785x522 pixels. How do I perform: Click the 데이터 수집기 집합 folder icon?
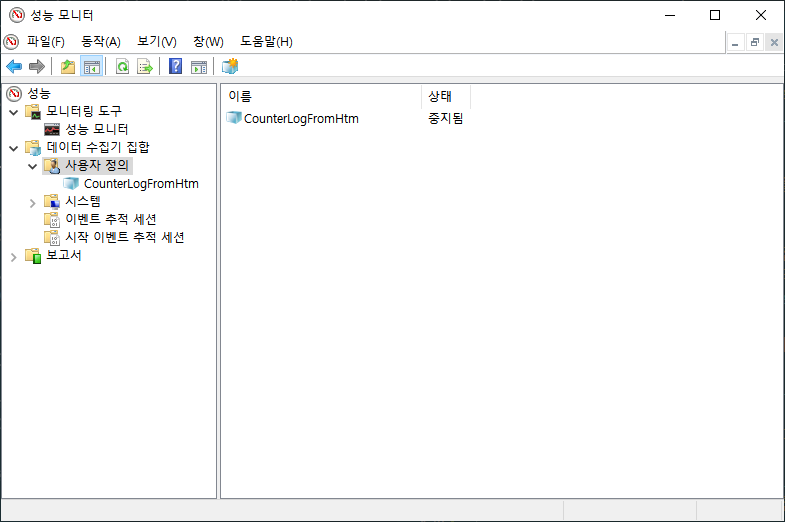[33, 148]
